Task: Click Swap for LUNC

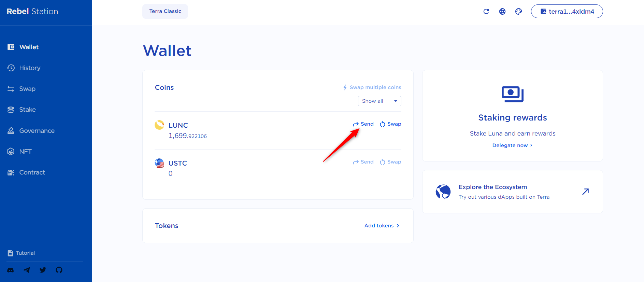Action: [x=390, y=124]
